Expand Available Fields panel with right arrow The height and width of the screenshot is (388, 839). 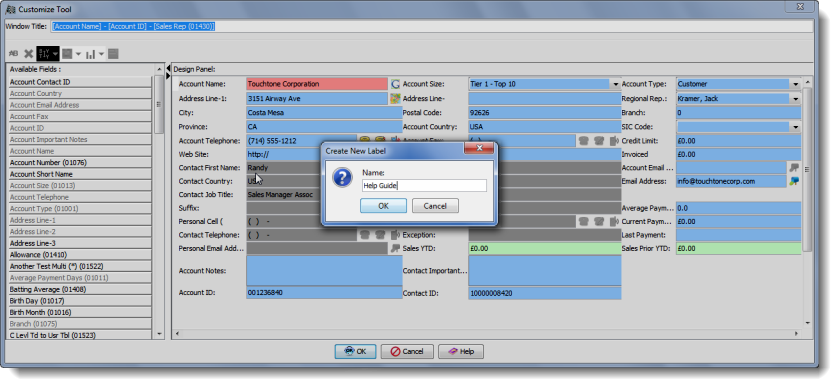tap(168, 77)
